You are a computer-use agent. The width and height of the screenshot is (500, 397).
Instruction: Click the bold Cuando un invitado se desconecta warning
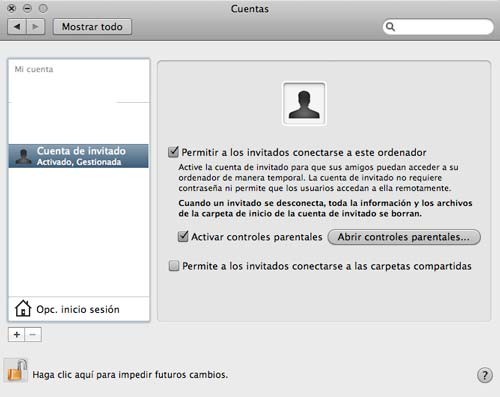pyautogui.click(x=325, y=208)
